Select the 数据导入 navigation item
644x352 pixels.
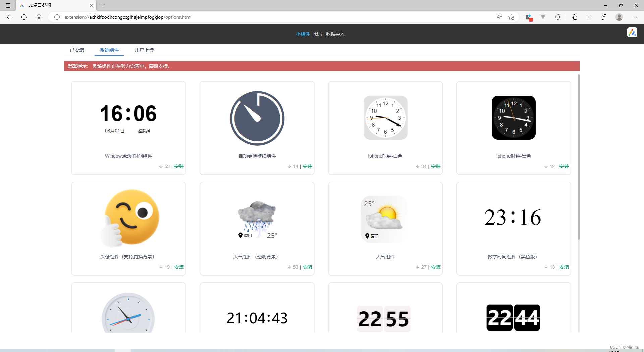pos(335,34)
